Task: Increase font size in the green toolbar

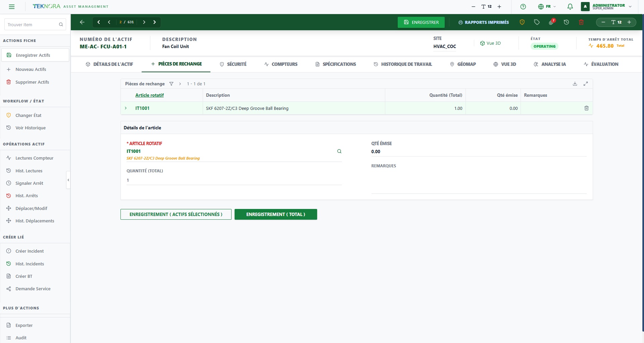Action: (629, 22)
